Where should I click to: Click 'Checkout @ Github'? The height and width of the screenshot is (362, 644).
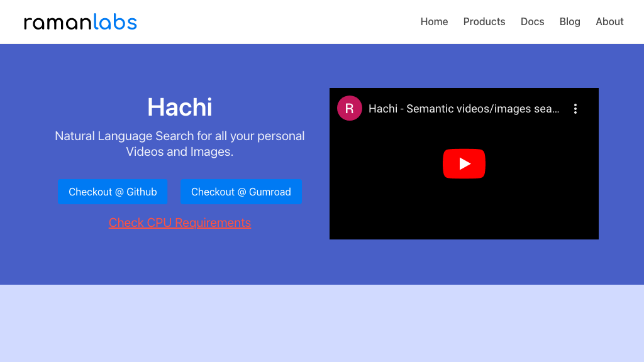[x=113, y=192]
